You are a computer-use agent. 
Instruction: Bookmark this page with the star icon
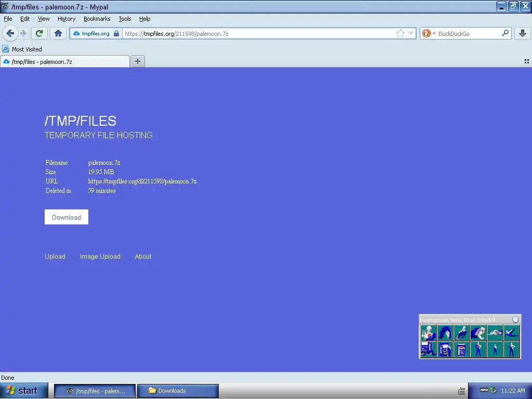(401, 34)
